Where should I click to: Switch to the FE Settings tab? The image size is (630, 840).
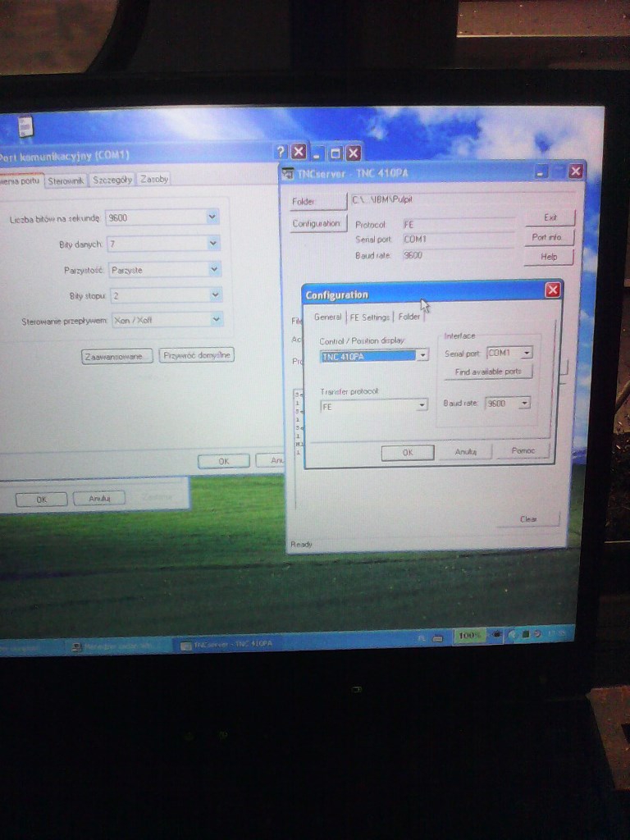[370, 317]
